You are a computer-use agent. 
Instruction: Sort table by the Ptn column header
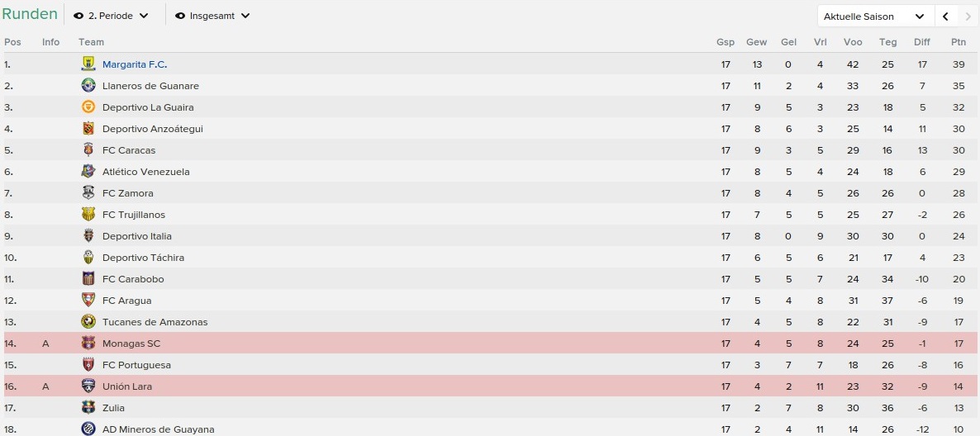coord(959,42)
